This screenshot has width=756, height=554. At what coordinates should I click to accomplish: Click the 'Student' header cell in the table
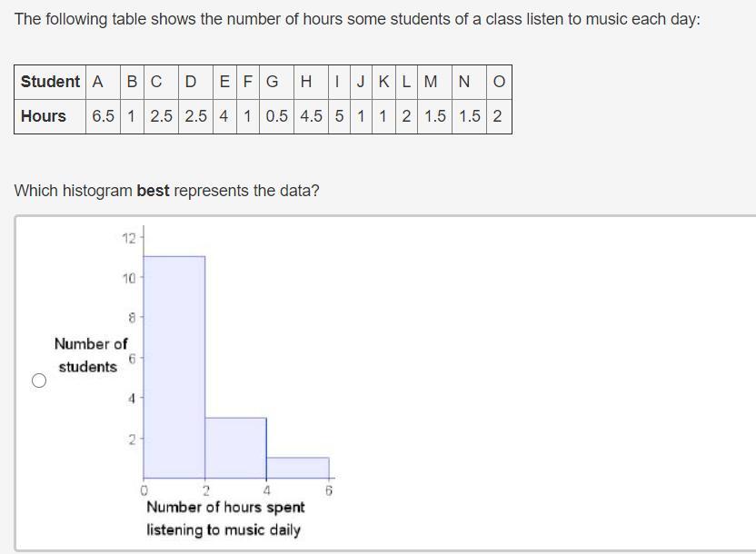pos(50,82)
